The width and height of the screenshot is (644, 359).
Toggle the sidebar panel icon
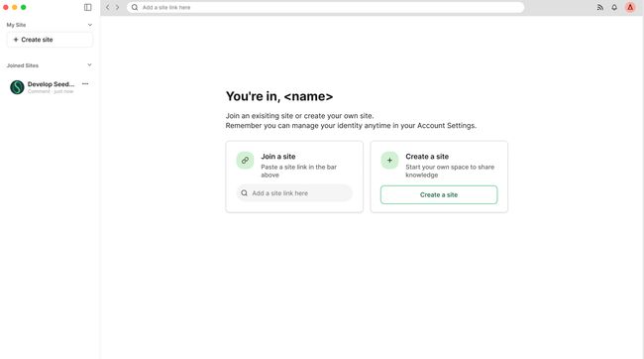click(88, 7)
